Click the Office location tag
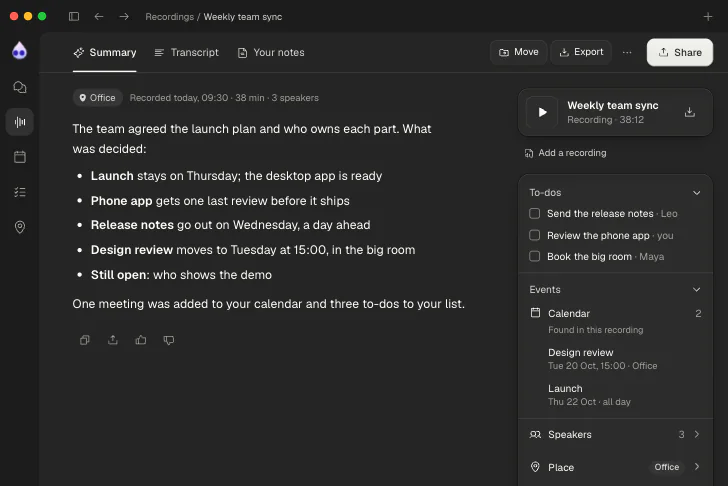Image resolution: width=728 pixels, height=486 pixels. [x=98, y=97]
